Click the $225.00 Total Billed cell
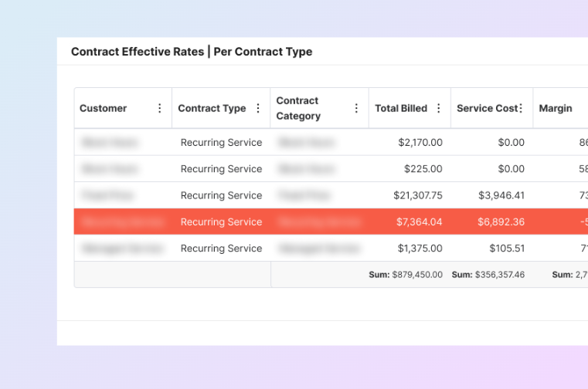 (423, 169)
